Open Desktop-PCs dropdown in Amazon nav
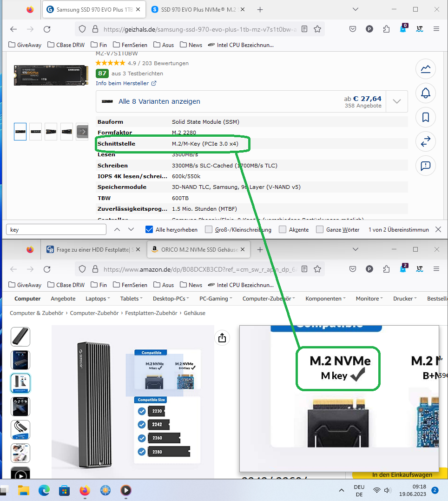This screenshot has width=448, height=501. pos(171,299)
